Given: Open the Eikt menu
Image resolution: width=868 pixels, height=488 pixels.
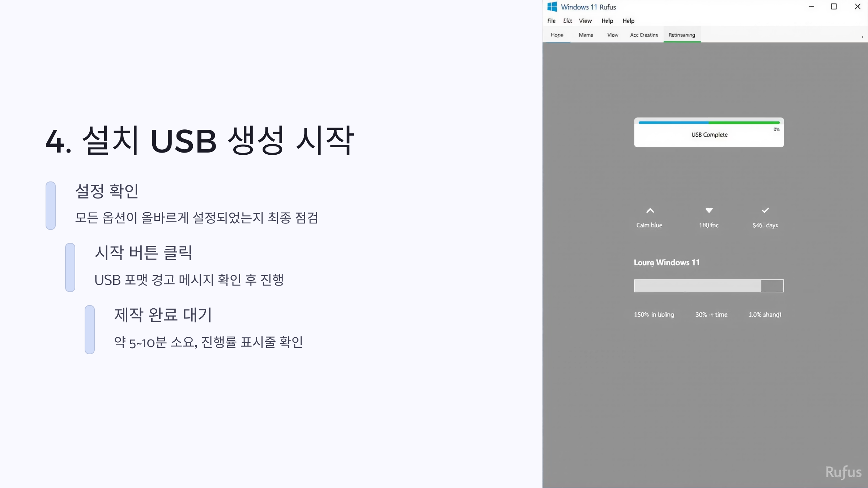Looking at the screenshot, I should [x=567, y=21].
